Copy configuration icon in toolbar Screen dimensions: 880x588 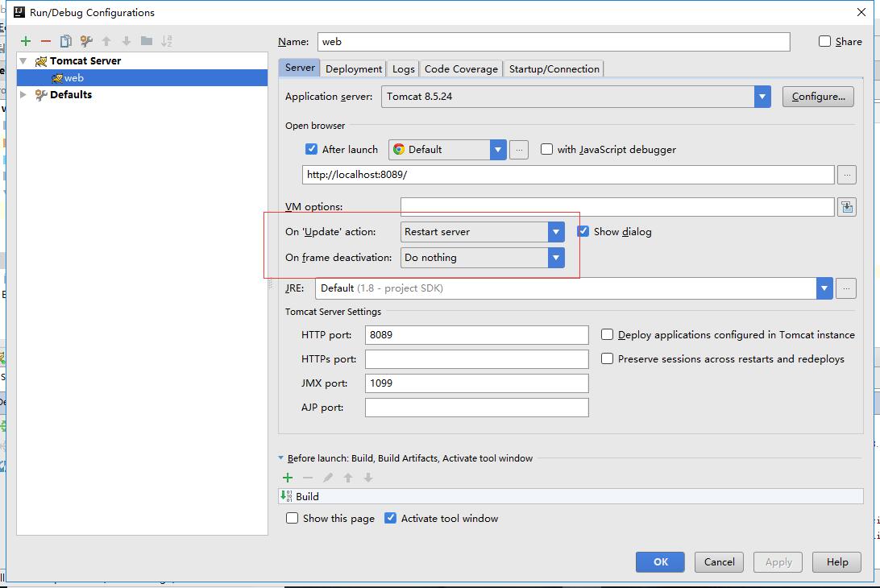coord(65,41)
